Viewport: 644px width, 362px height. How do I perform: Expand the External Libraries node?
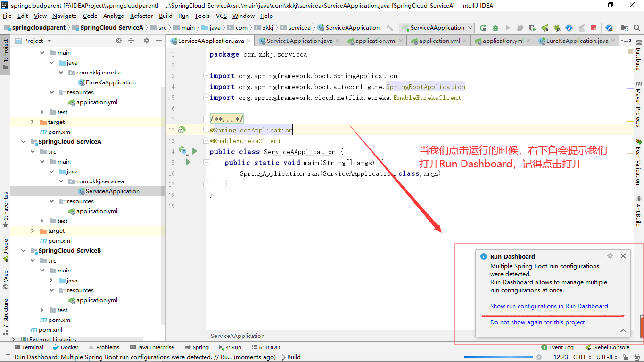click(x=14, y=339)
